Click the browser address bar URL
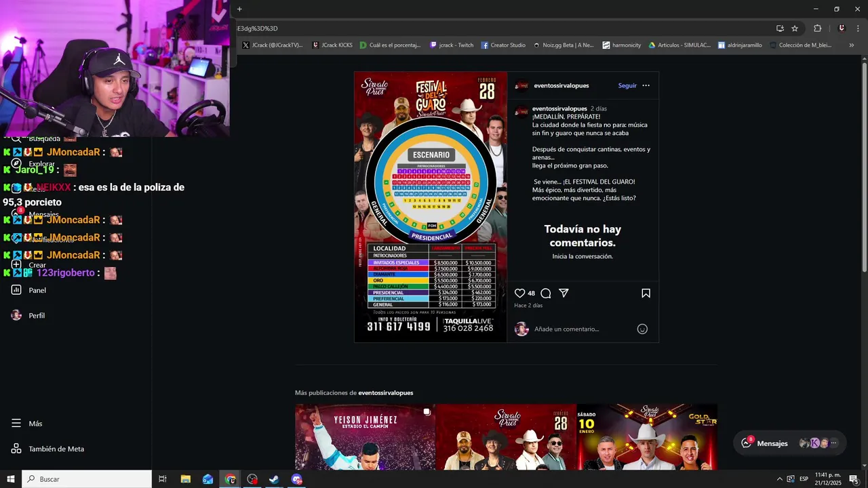This screenshot has width=868, height=488. pyautogui.click(x=502, y=28)
